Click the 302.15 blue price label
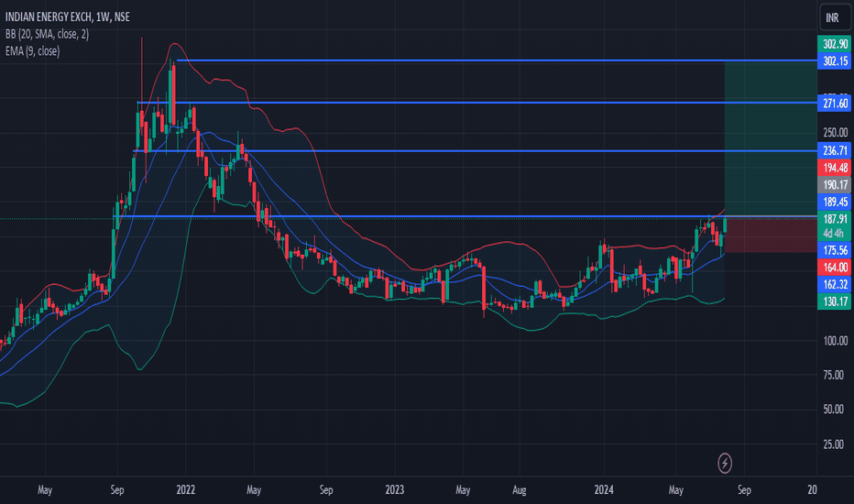This screenshot has height=504, width=854. pos(835,61)
